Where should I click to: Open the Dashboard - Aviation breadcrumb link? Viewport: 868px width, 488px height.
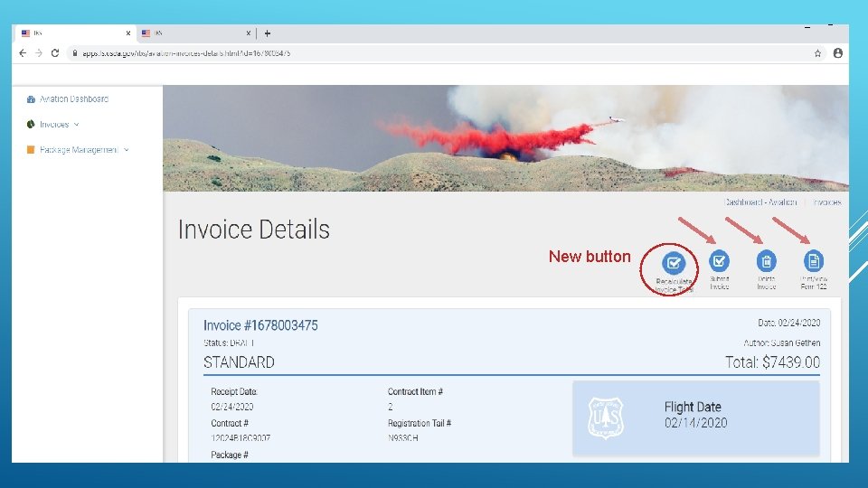click(x=760, y=202)
